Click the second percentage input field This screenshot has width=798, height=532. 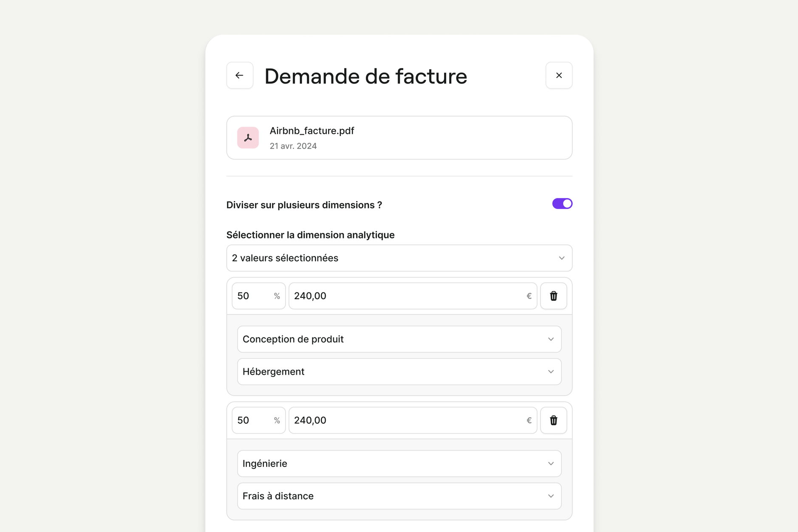click(x=254, y=420)
